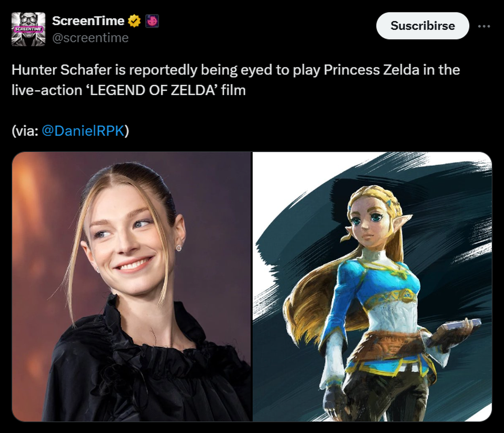
Task: Click the pink affiliate badge beside the verified checkmark
Action: pyautogui.click(x=152, y=21)
